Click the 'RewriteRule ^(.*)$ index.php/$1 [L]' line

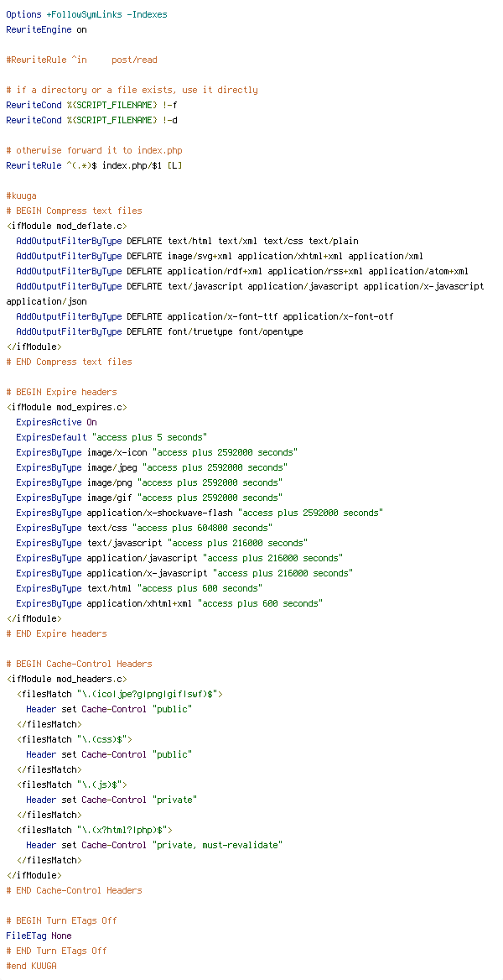click(x=95, y=165)
